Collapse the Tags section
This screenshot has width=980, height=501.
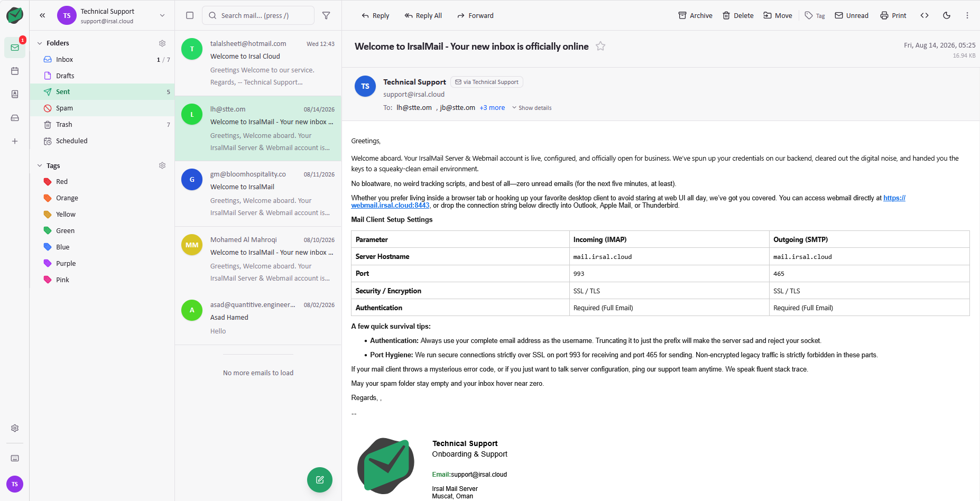click(40, 165)
